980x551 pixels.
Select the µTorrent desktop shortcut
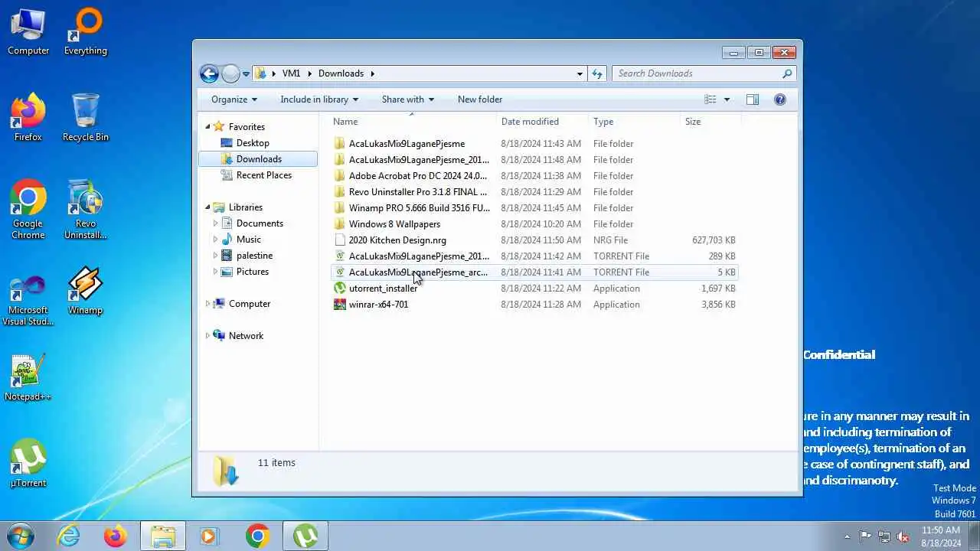tap(28, 464)
